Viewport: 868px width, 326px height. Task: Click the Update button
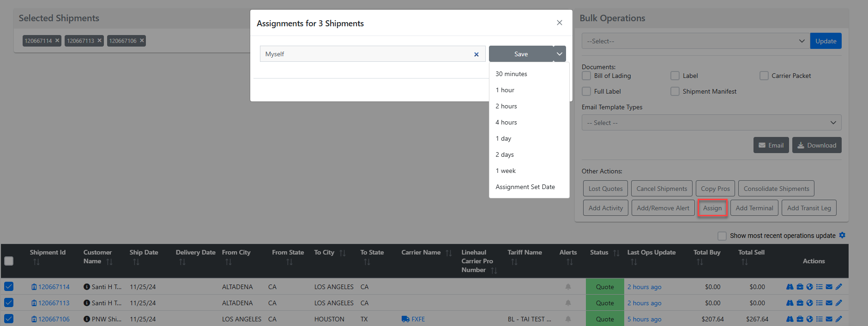(826, 41)
